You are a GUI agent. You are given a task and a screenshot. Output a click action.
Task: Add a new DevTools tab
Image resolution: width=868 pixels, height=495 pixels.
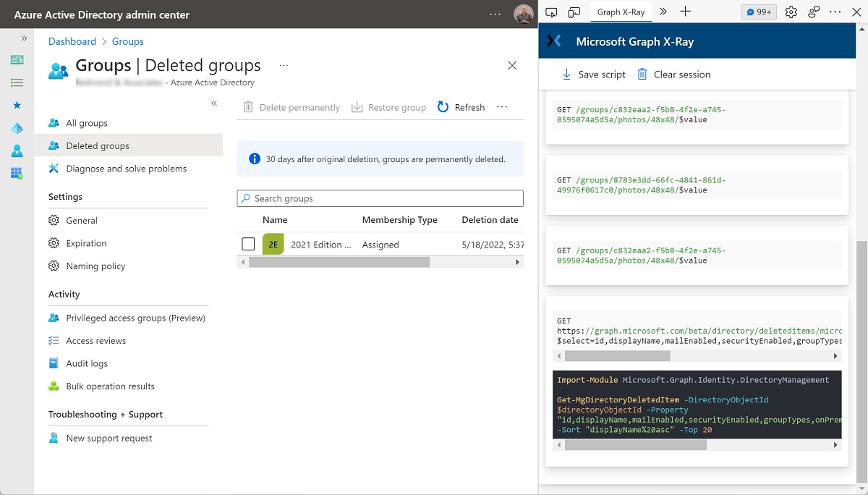tap(686, 12)
